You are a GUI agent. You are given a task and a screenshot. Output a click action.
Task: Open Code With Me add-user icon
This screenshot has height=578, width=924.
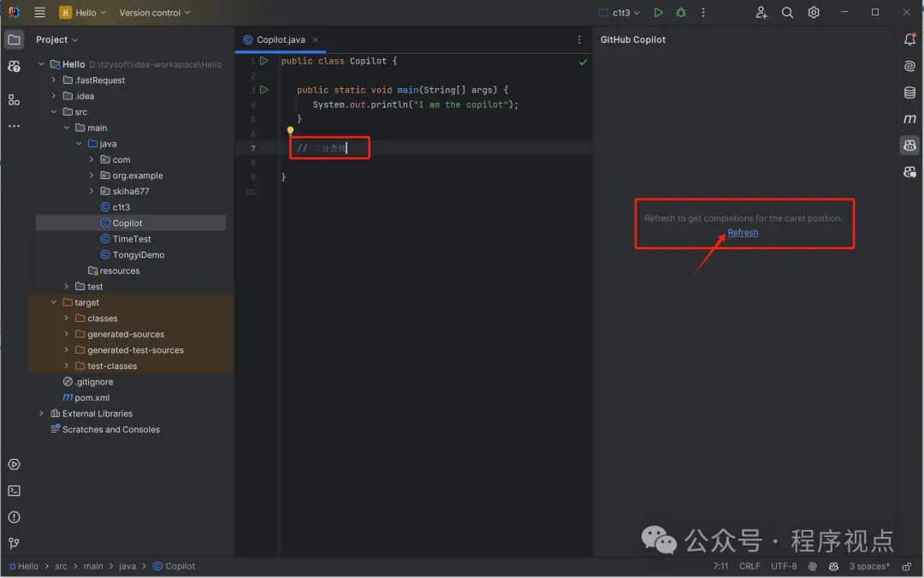coord(761,12)
